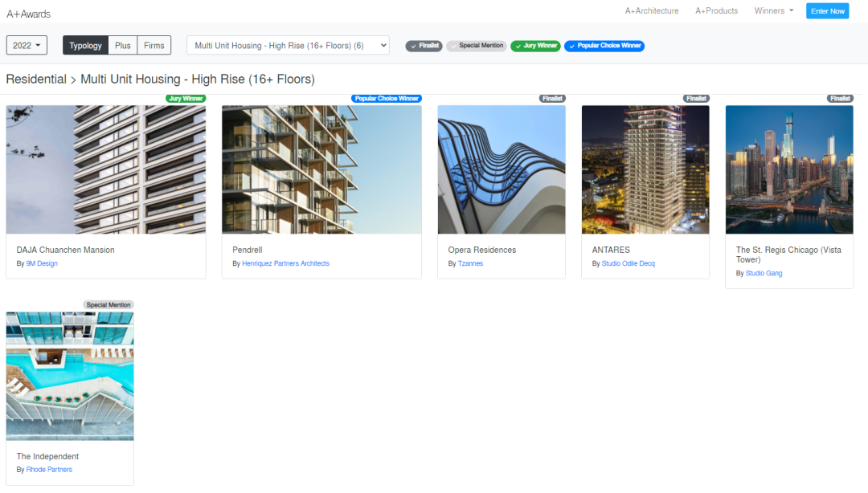Open the 2022 year dropdown
868x493 pixels.
27,46
